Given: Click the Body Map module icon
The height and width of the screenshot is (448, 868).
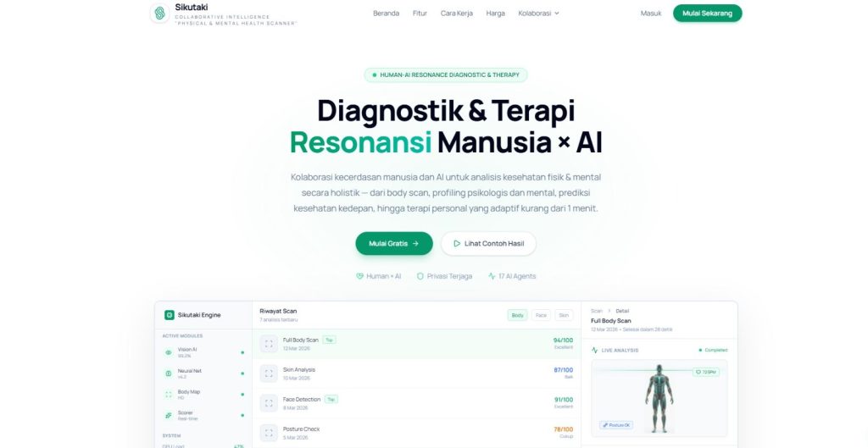Looking at the screenshot, I should point(169,394).
